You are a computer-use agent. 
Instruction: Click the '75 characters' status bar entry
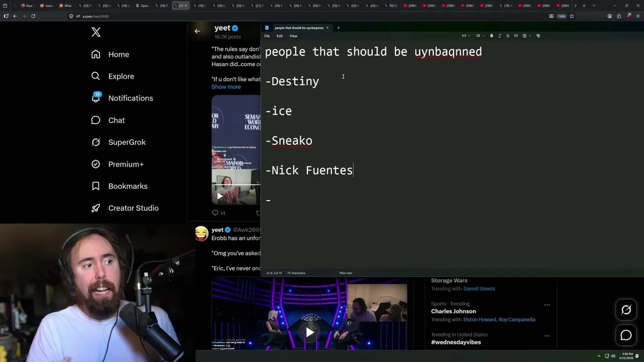click(296, 273)
